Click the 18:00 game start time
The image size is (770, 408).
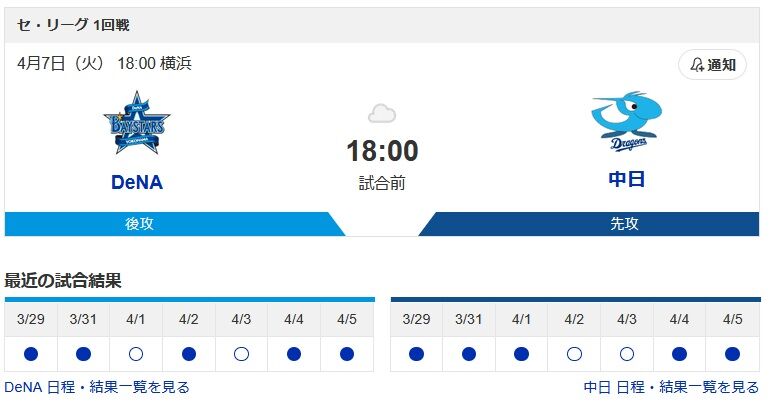382,151
